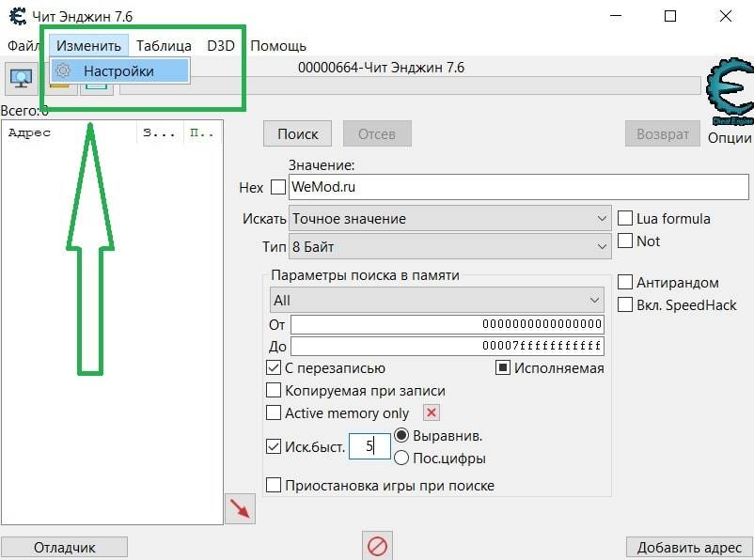Open the All memory region dropdown
754x560 pixels.
(x=436, y=300)
